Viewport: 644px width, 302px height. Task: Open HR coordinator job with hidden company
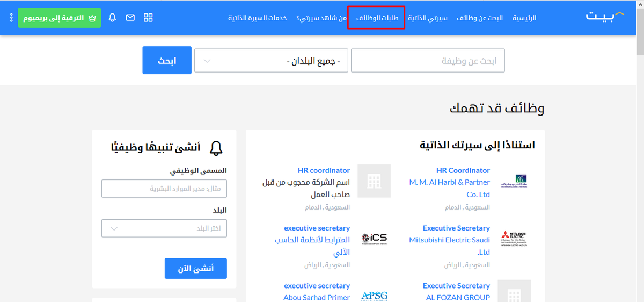tap(324, 170)
